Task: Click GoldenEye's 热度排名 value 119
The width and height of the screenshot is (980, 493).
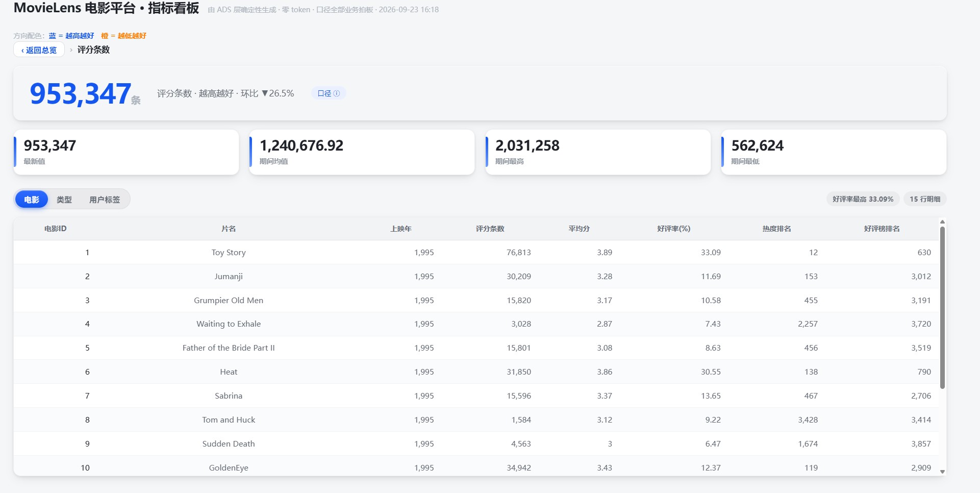Action: coord(811,468)
